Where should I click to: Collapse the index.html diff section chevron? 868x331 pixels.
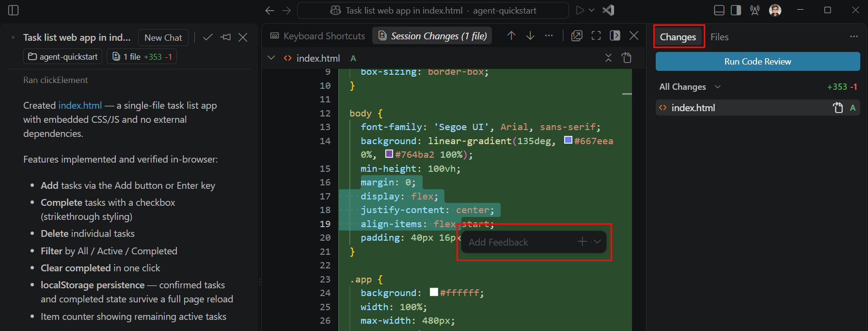tap(271, 58)
